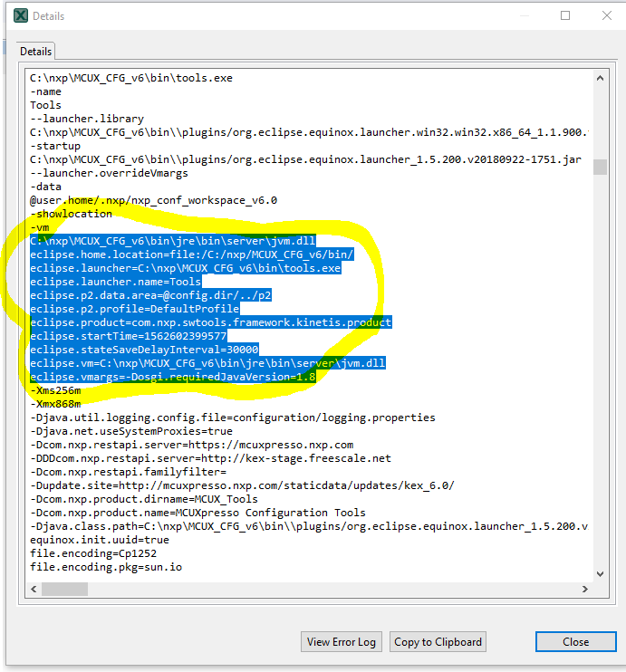
Task: Click the horizontal scrollbar left arrow
Action: [x=34, y=590]
